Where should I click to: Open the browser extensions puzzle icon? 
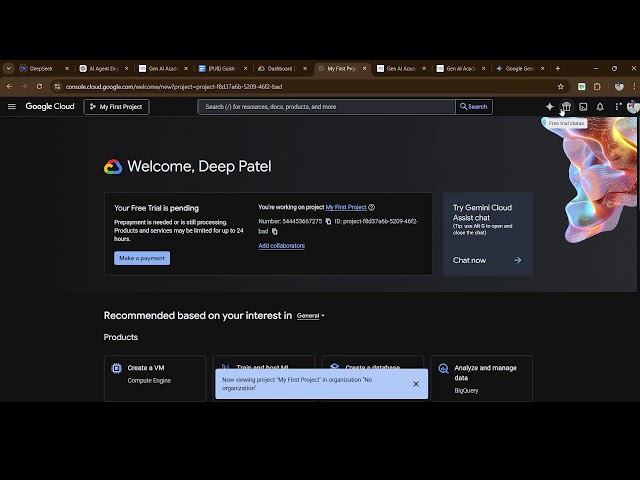click(x=597, y=87)
